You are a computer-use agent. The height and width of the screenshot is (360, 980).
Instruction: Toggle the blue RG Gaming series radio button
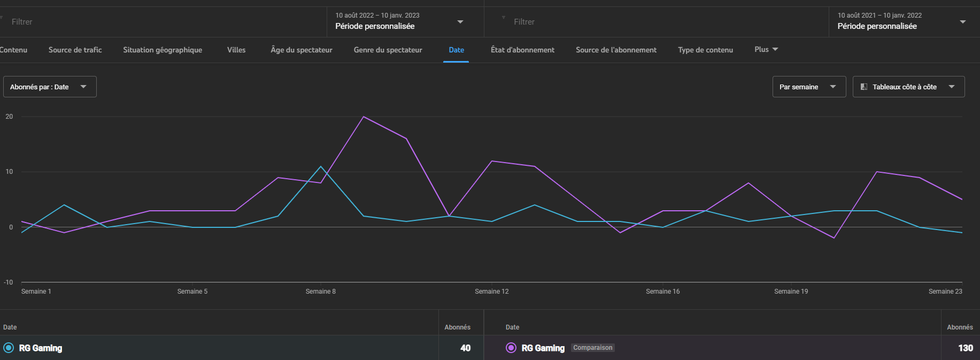9,348
